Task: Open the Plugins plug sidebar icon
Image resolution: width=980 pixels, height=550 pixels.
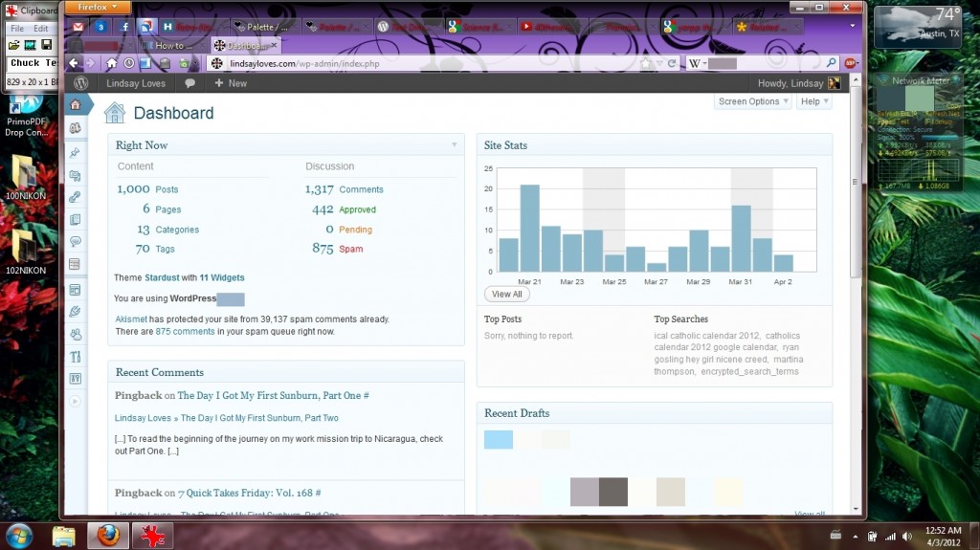Action: coord(76,312)
